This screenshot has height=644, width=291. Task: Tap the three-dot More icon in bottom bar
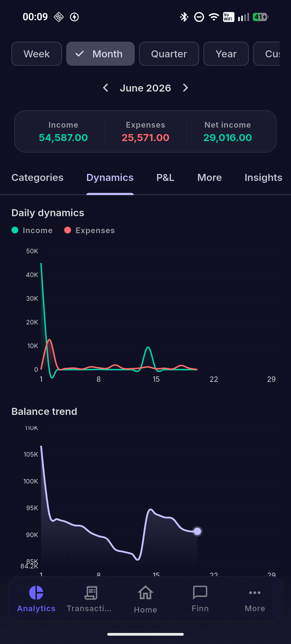[255, 593]
